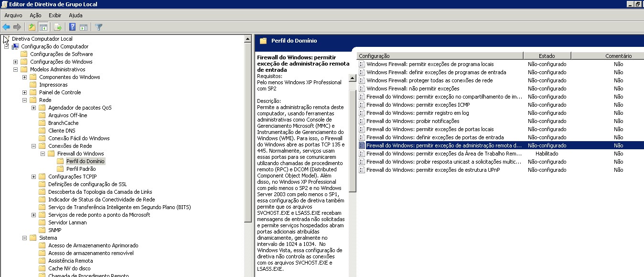Click the description pane scrollbar up arrow
This screenshot has width=644, height=277.
(353, 78)
